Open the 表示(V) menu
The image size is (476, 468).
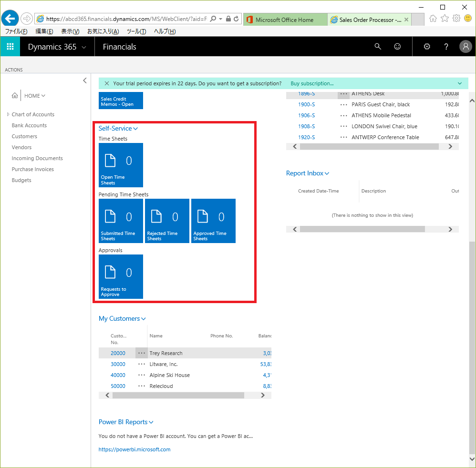70,31
